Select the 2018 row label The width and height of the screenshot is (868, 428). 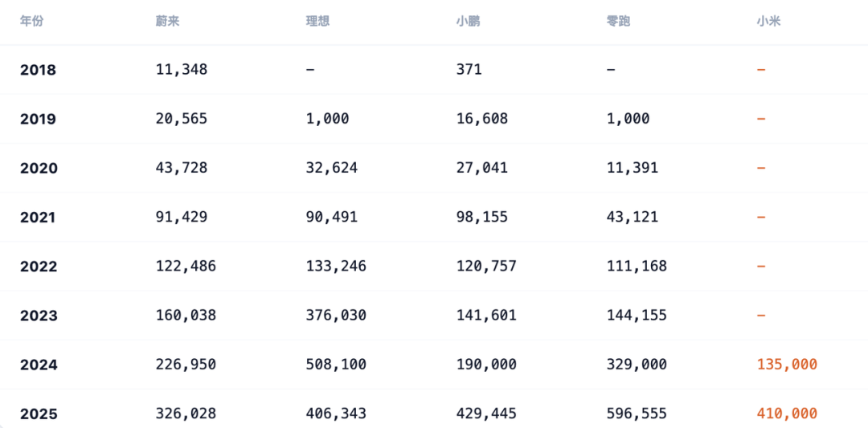tap(38, 70)
